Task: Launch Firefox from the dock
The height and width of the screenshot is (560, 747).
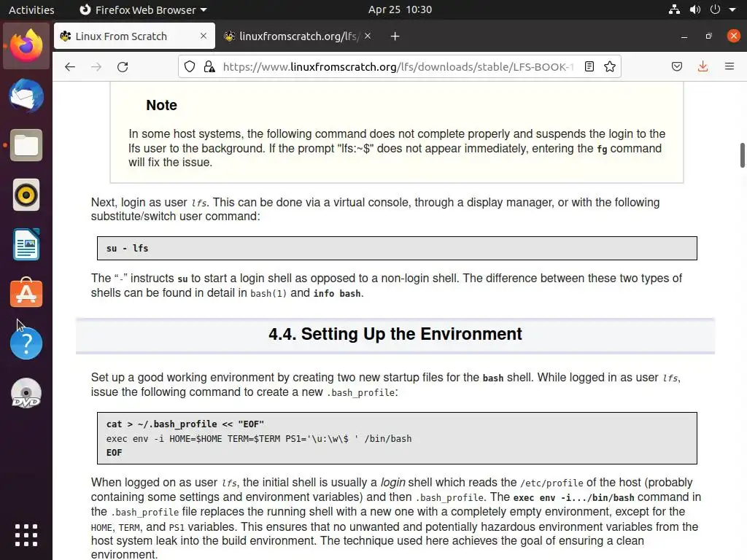Action: coord(26,46)
